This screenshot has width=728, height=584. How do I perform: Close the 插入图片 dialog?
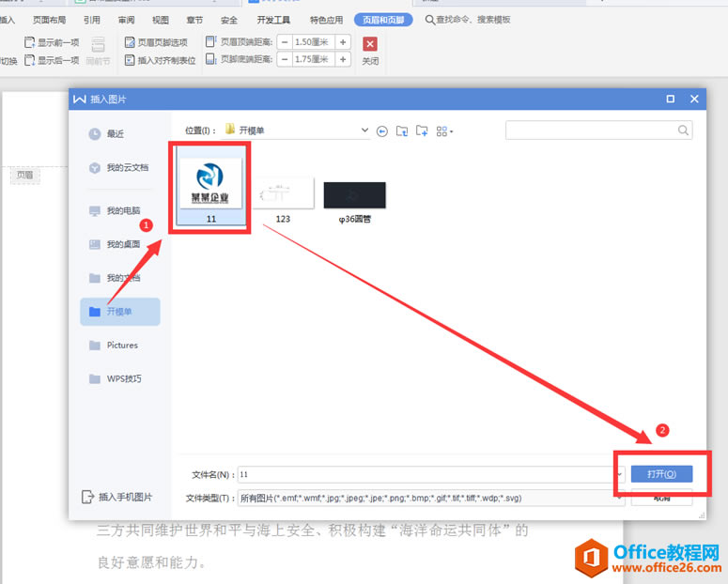694,99
